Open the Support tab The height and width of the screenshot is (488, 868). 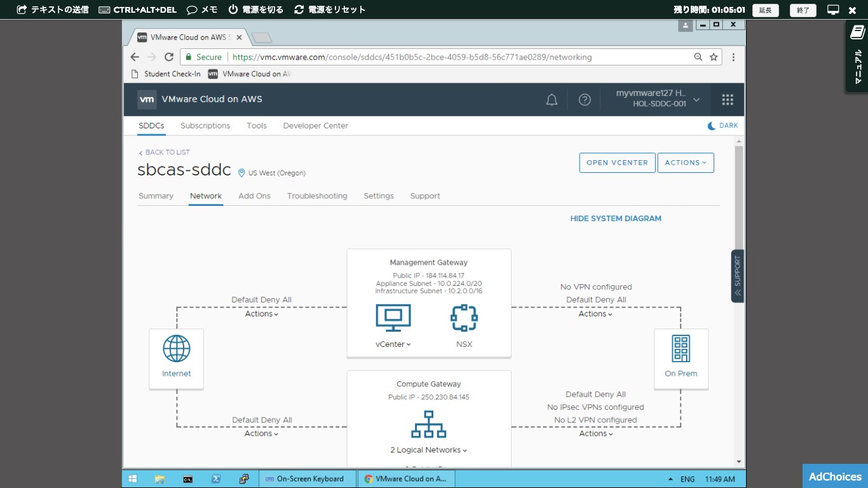coord(425,196)
